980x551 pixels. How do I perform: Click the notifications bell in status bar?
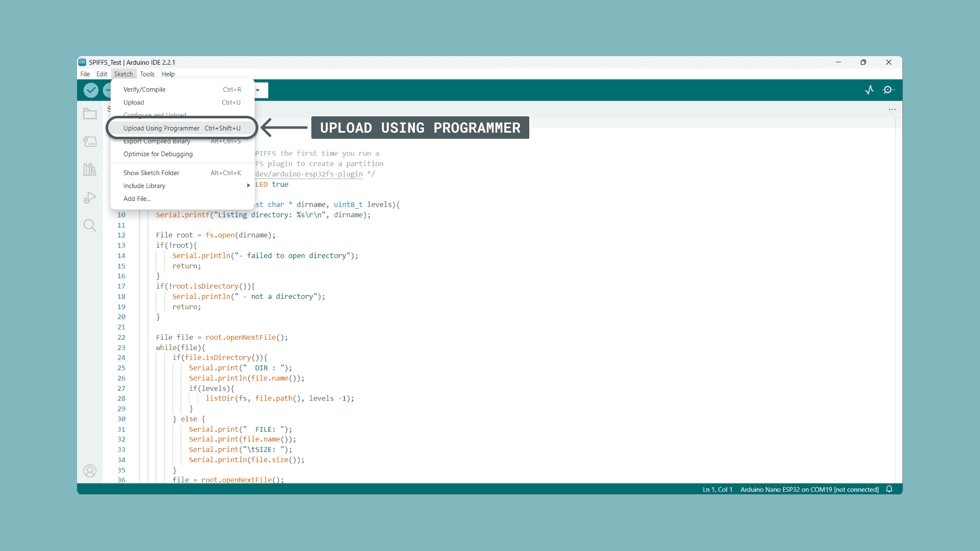click(889, 489)
